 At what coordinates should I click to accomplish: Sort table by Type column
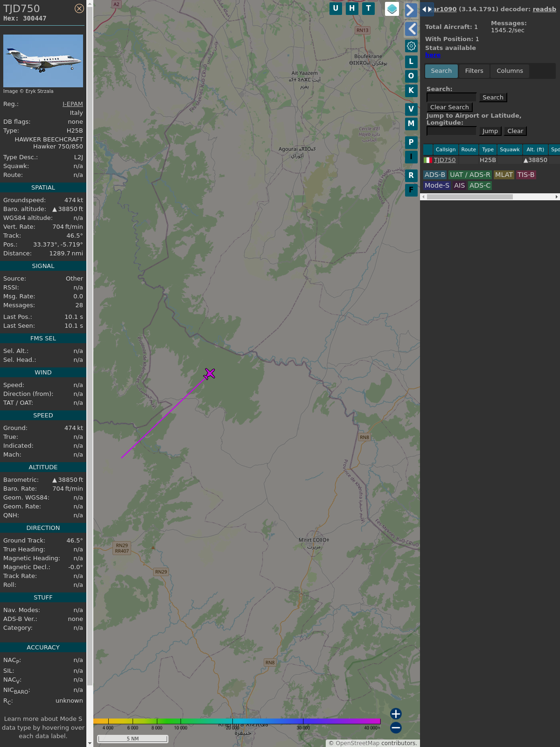[x=488, y=149]
